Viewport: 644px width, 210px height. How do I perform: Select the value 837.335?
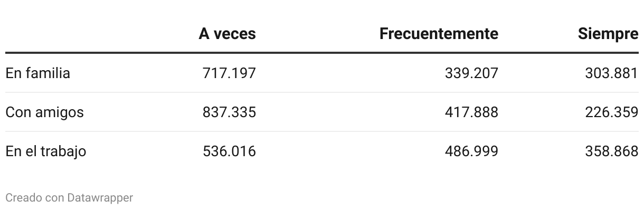coord(229,112)
